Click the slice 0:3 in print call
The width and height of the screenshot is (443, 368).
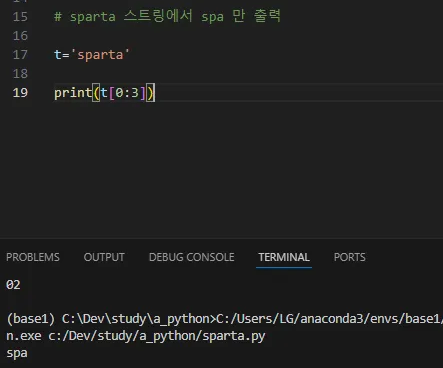pyautogui.click(x=127, y=93)
